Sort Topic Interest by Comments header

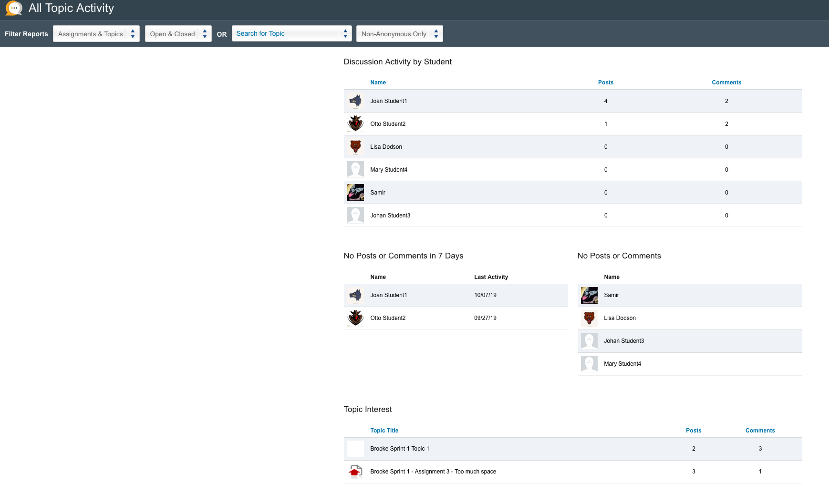(760, 431)
